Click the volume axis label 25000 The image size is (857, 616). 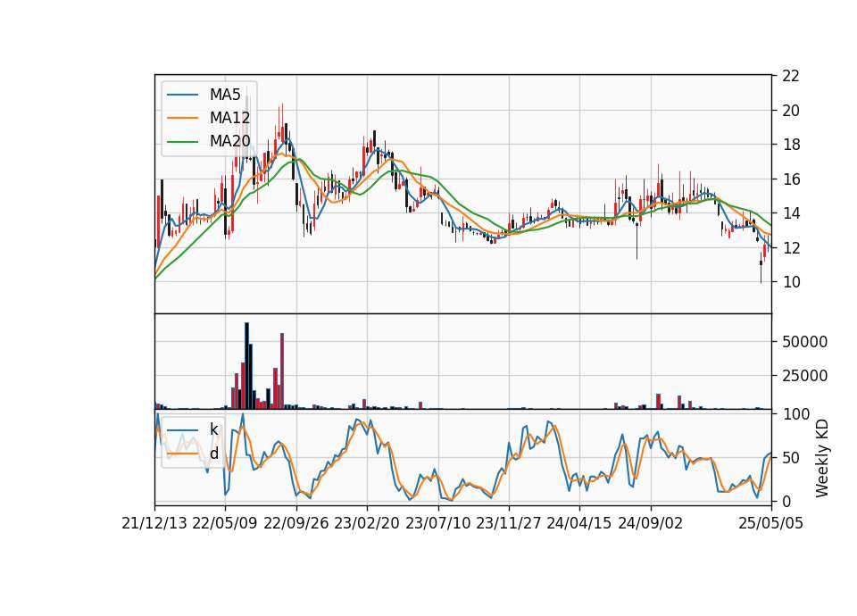pyautogui.click(x=804, y=376)
